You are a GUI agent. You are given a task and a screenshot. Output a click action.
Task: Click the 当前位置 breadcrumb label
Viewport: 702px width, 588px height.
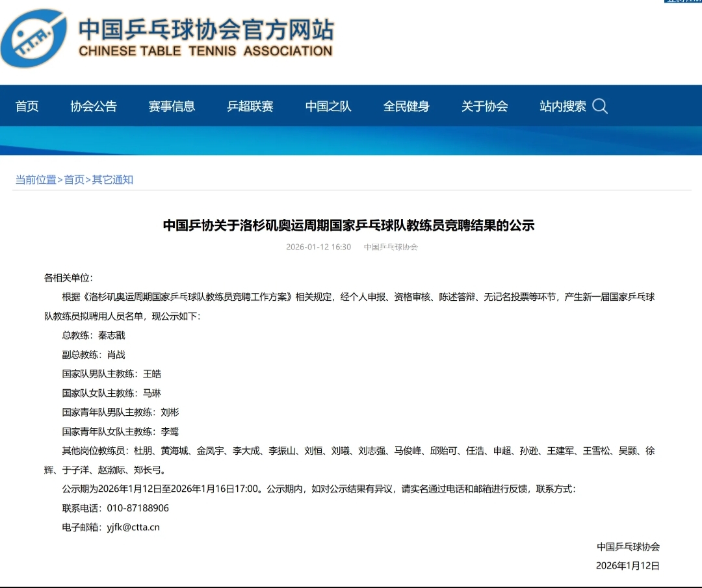click(36, 181)
